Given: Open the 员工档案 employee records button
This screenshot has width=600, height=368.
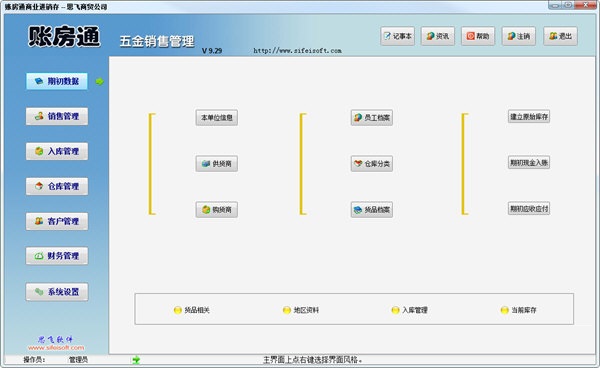Looking at the screenshot, I should click(372, 117).
